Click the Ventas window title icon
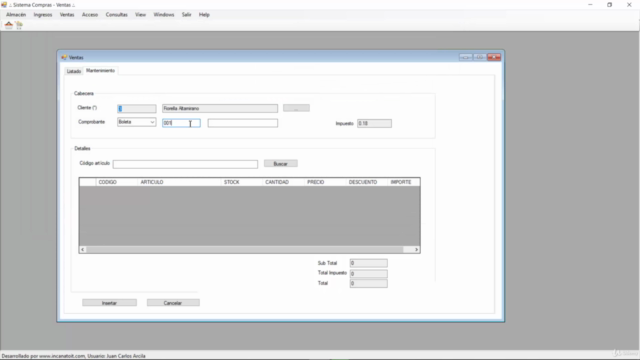Viewport: 640px width, 360px height. [x=64, y=58]
